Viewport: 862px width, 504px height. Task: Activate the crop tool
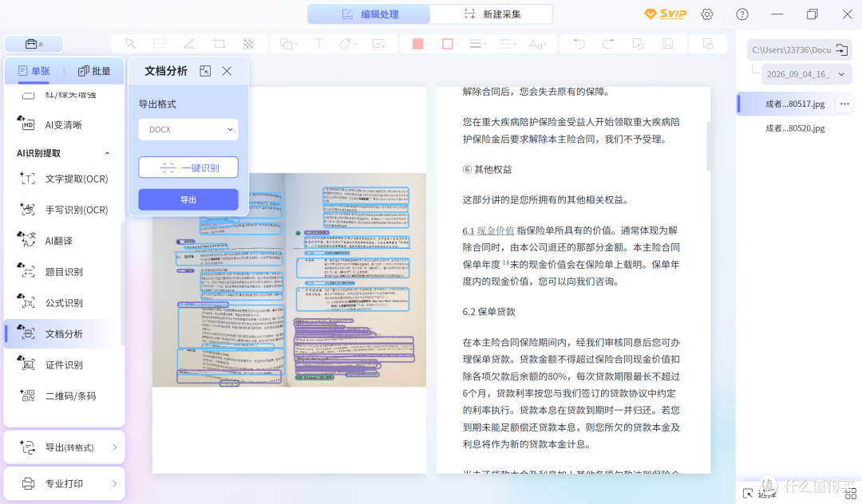(219, 44)
